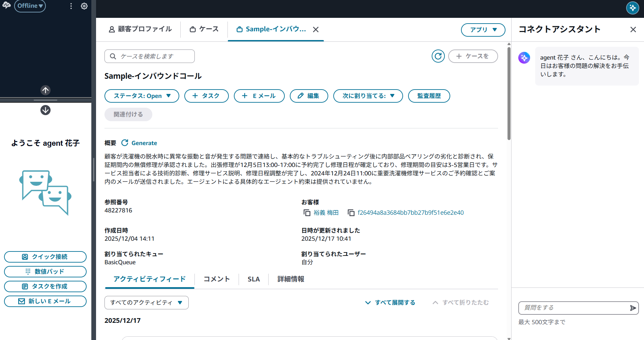Click the sparkle assistant icon in top bar

(x=633, y=7)
